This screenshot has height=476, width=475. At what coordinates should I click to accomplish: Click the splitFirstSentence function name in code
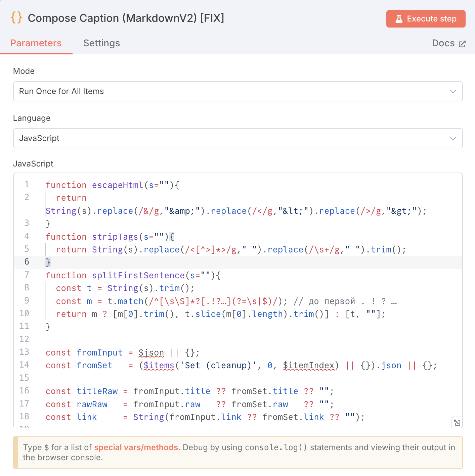(138, 276)
